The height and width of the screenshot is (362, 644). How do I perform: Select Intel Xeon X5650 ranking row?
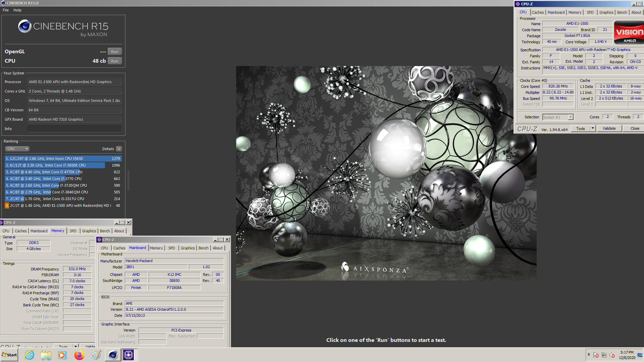point(63,159)
